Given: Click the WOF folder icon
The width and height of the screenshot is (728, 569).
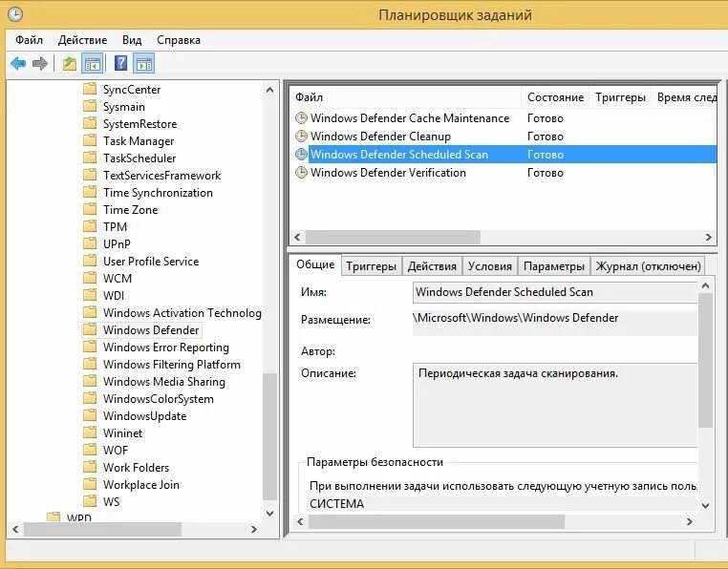Looking at the screenshot, I should (90, 450).
